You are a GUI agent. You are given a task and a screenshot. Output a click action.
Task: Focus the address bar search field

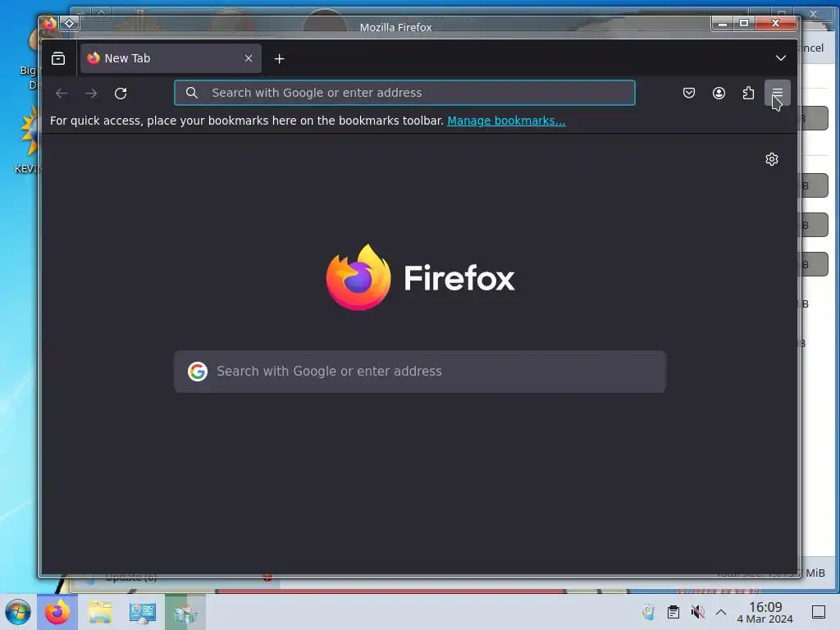(404, 93)
